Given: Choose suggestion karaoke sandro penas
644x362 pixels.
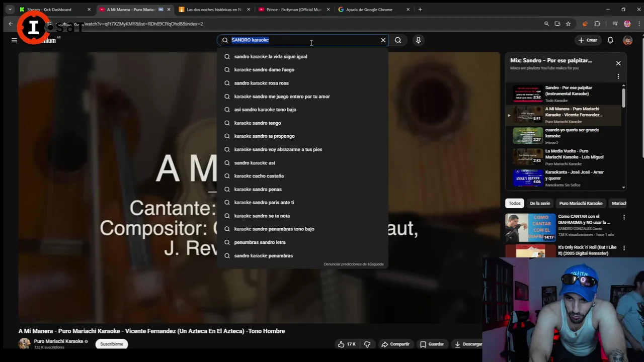Looking at the screenshot, I should [x=303, y=189].
